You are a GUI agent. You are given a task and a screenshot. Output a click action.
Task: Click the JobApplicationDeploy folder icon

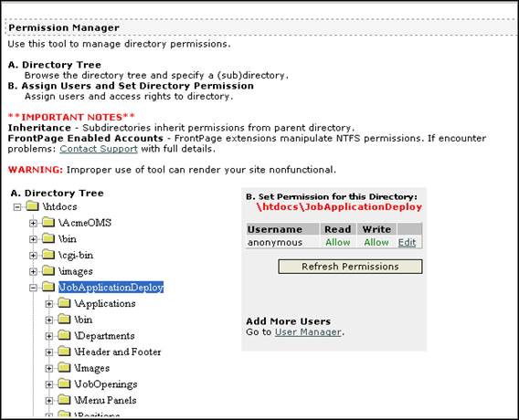pos(48,287)
